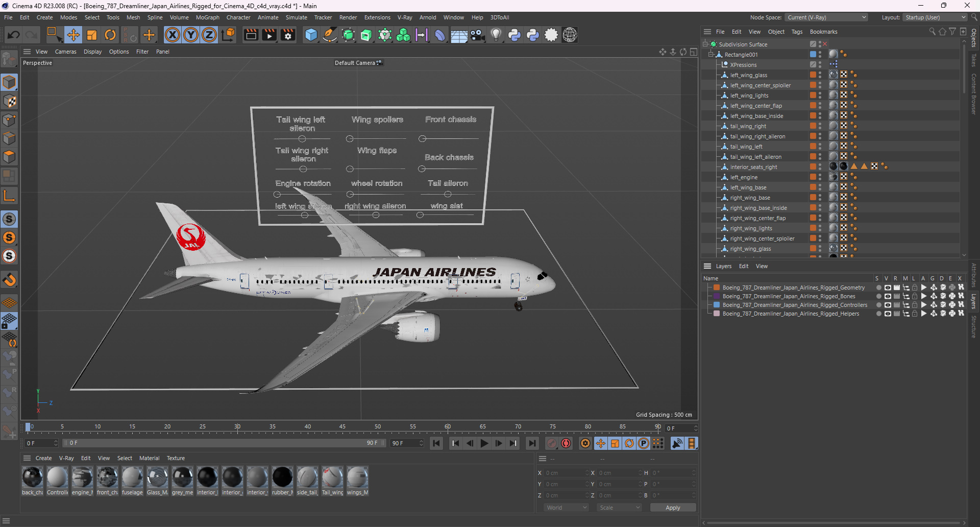This screenshot has width=980, height=527.
Task: Toggle X axis lock
Action: (173, 35)
